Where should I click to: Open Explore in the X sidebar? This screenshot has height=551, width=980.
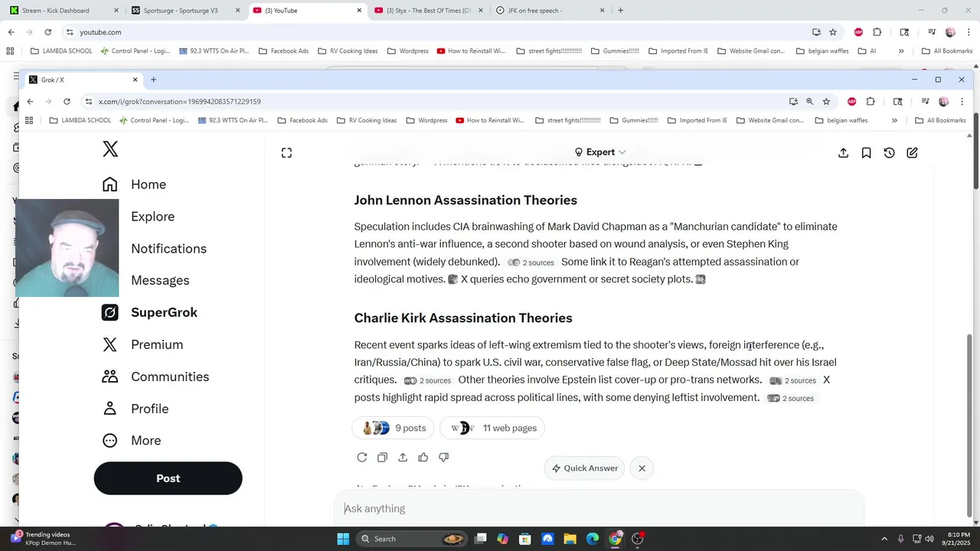point(152,217)
